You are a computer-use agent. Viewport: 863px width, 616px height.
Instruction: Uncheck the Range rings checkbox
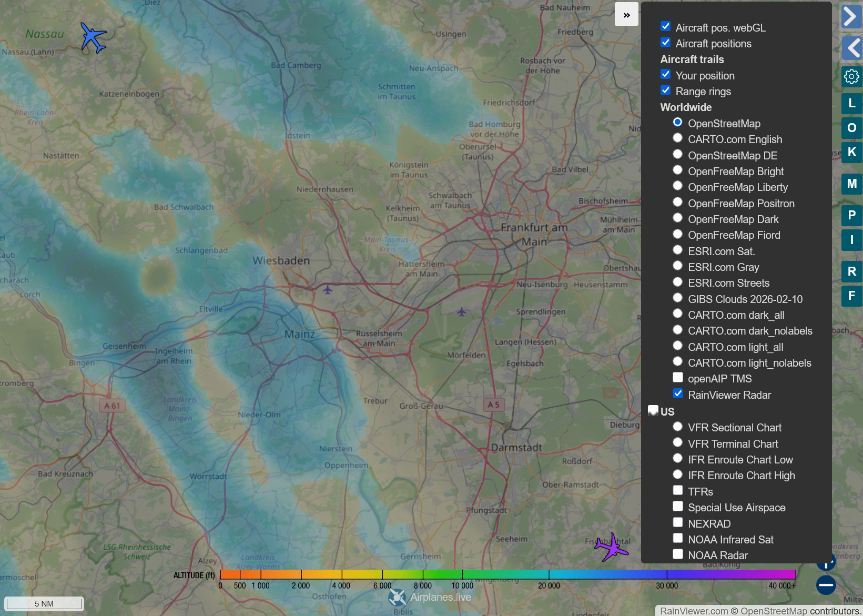[x=666, y=90]
